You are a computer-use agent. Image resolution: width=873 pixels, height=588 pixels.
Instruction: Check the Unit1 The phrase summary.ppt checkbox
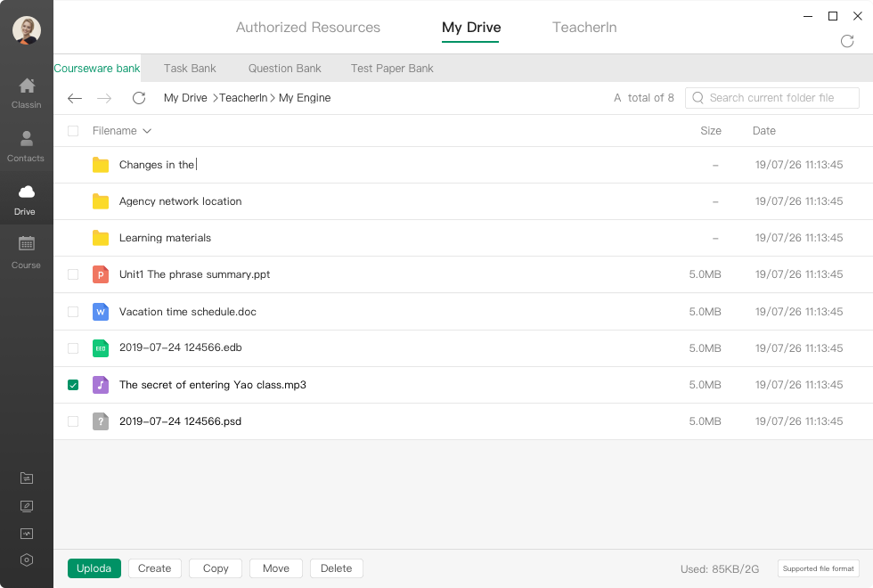coord(72,274)
